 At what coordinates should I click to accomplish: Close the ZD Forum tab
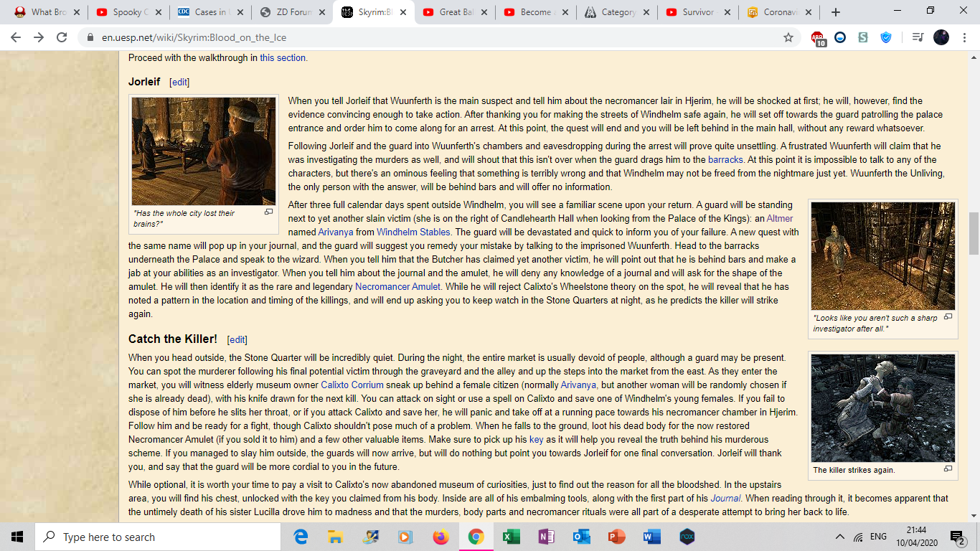(x=321, y=12)
